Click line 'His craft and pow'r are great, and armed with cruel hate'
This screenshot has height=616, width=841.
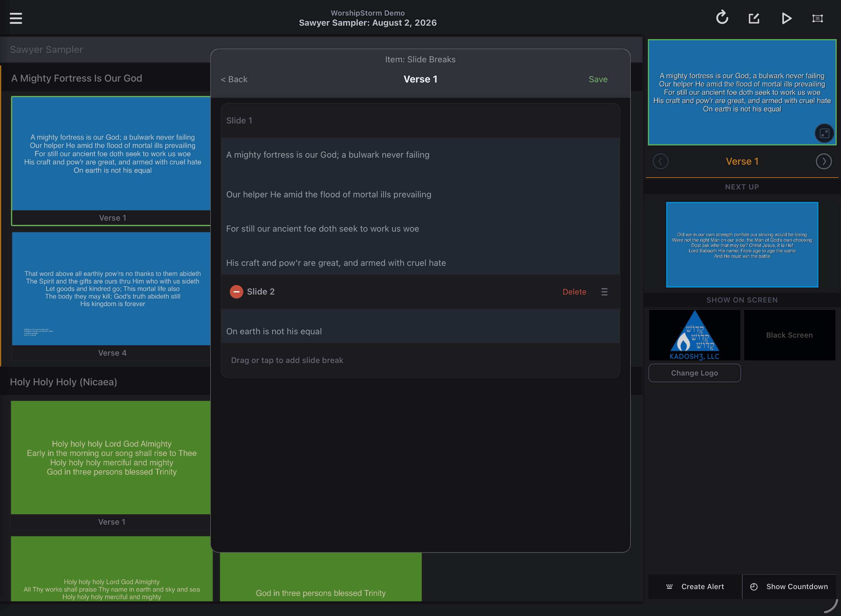click(x=420, y=263)
